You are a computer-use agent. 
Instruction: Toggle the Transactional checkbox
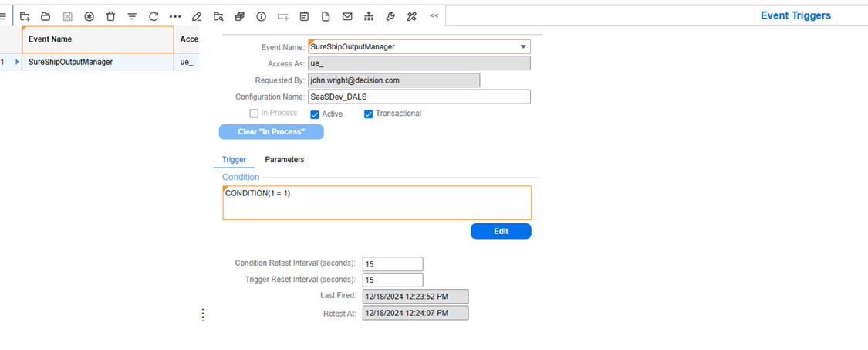(x=369, y=114)
